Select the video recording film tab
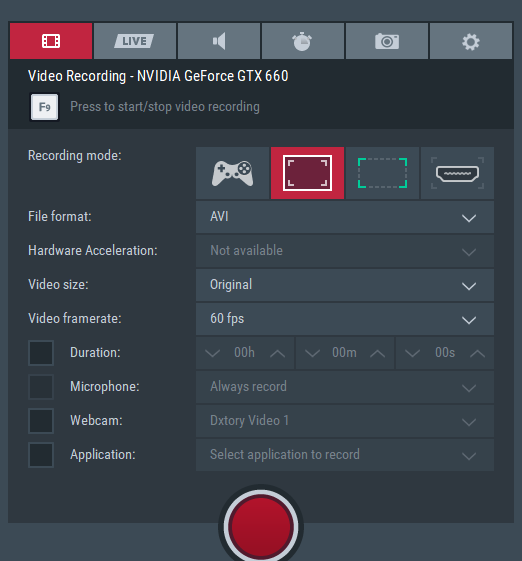The height and width of the screenshot is (561, 522). (51, 41)
